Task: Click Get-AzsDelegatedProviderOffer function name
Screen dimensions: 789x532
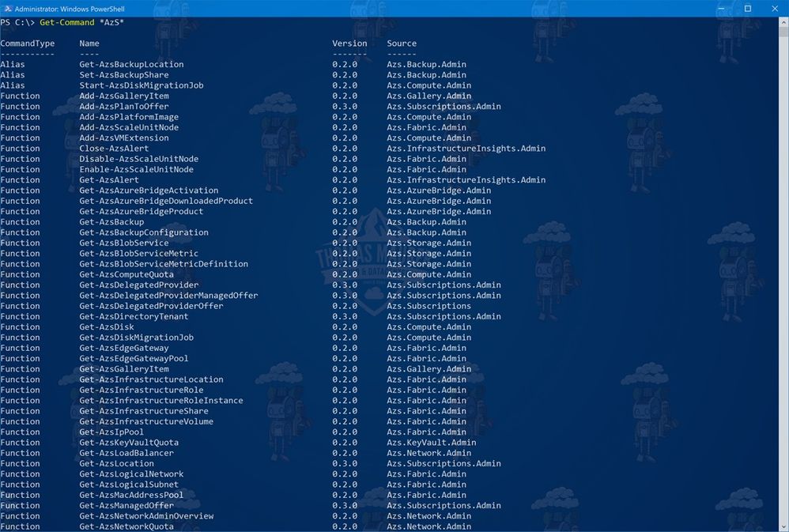Action: tap(152, 306)
